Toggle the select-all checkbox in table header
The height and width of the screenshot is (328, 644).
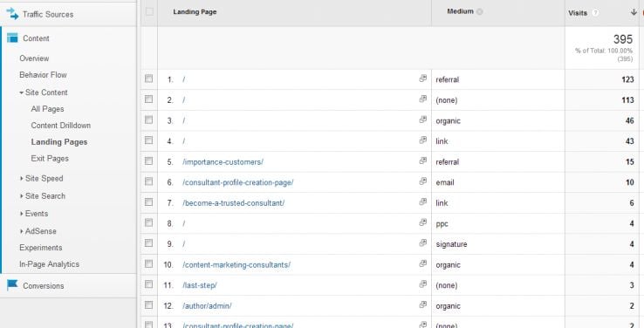click(x=149, y=11)
